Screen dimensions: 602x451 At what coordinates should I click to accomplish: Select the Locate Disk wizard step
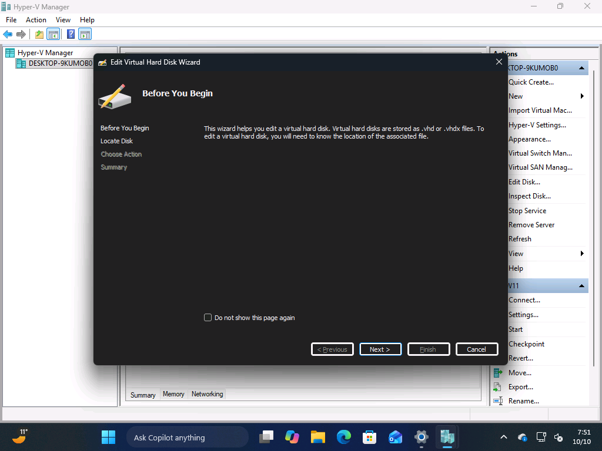(x=116, y=141)
